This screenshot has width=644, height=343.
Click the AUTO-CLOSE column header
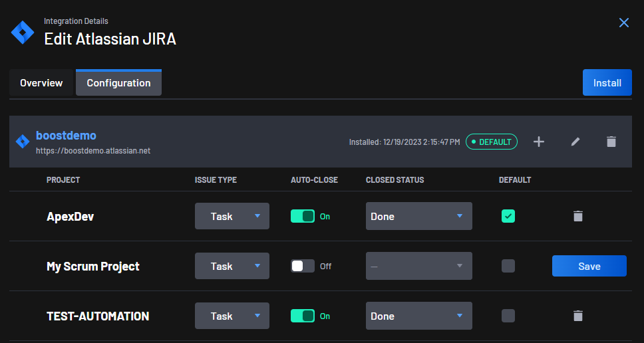tap(314, 180)
